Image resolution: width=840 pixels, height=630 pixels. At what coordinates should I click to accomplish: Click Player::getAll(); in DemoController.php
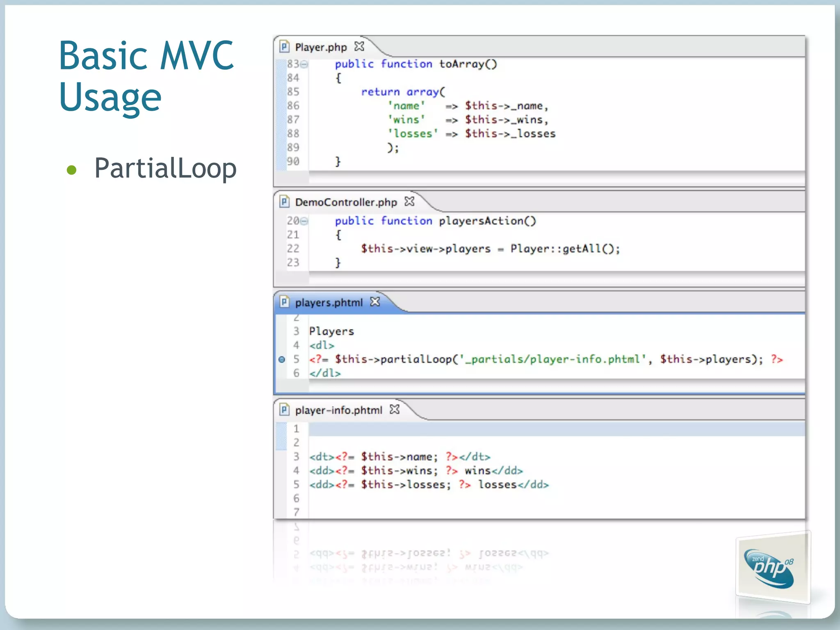point(565,249)
